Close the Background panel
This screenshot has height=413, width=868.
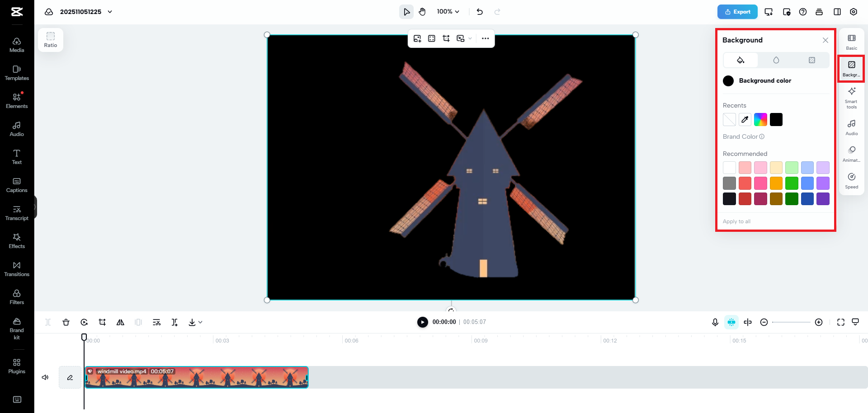click(x=826, y=40)
